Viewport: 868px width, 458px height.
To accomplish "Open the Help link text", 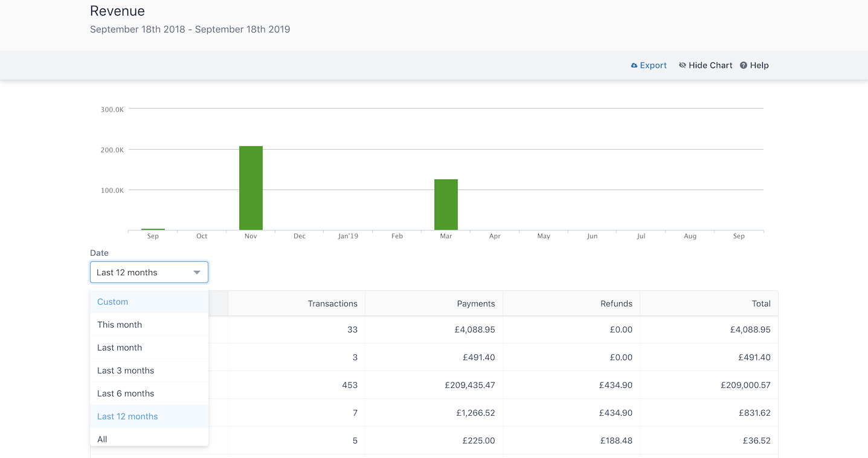I will (759, 65).
